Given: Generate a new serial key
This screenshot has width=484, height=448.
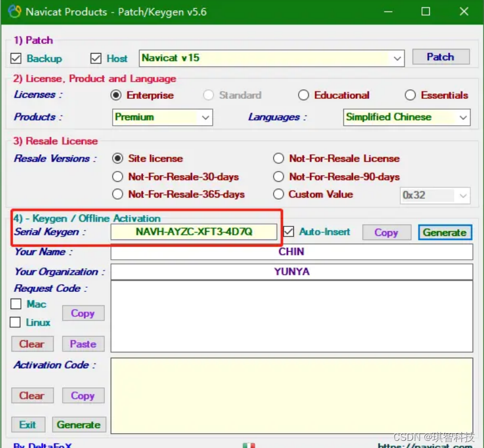Looking at the screenshot, I should pyautogui.click(x=445, y=232).
